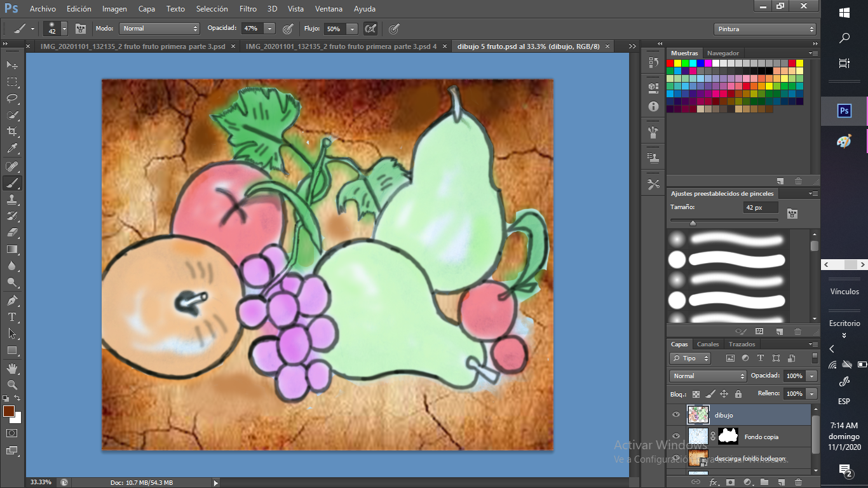Select the Path Selection tool
The image size is (868, 488).
12,333
